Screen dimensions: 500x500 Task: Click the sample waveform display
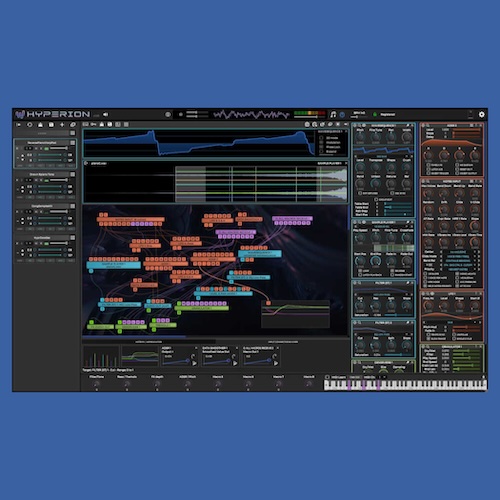pos(216,184)
